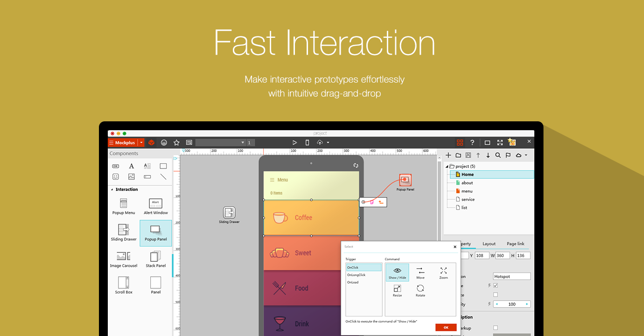Enable the Markup checkbox
The width and height of the screenshot is (644, 336).
click(x=496, y=328)
